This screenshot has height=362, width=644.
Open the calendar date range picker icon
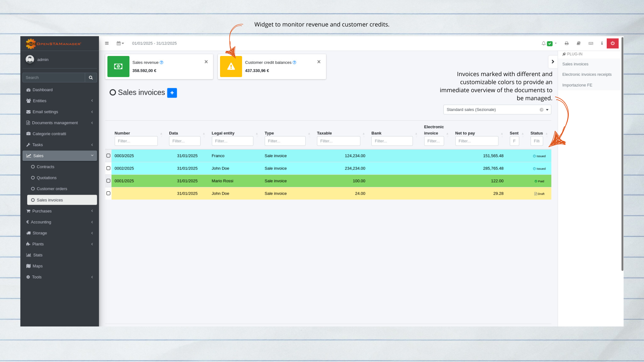pos(120,43)
